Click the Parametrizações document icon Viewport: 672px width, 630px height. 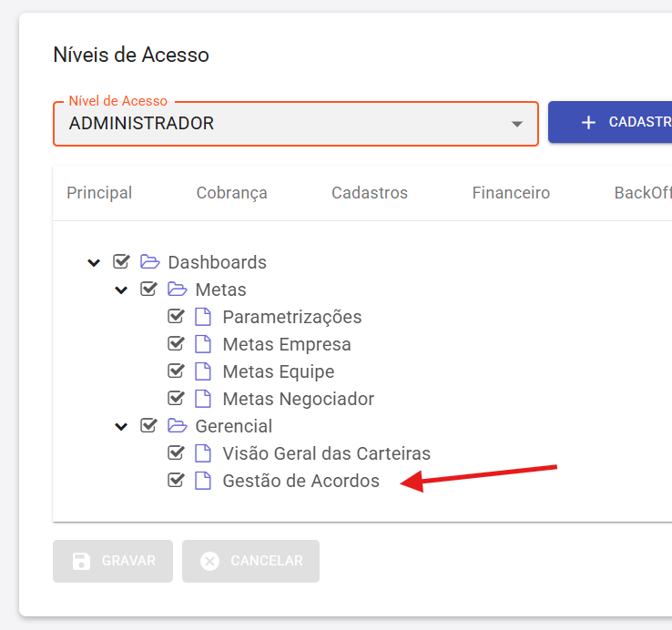click(x=203, y=317)
